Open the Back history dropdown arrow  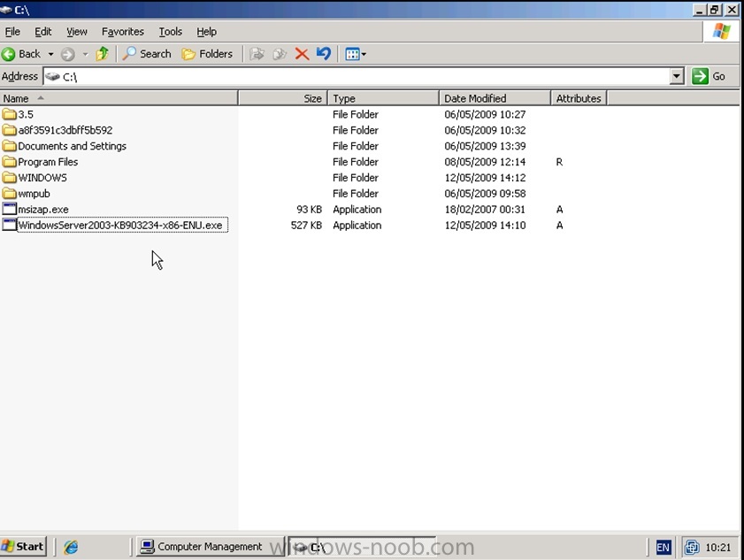(x=50, y=54)
